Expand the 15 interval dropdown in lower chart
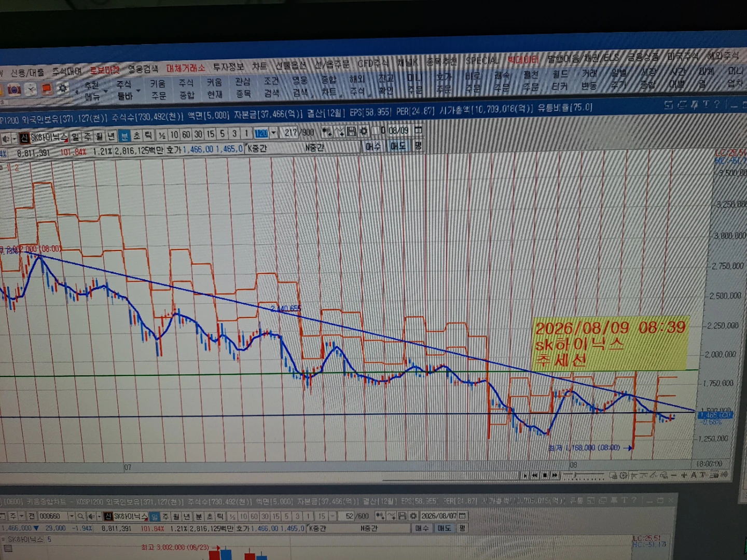The height and width of the screenshot is (560, 747). pos(332,516)
